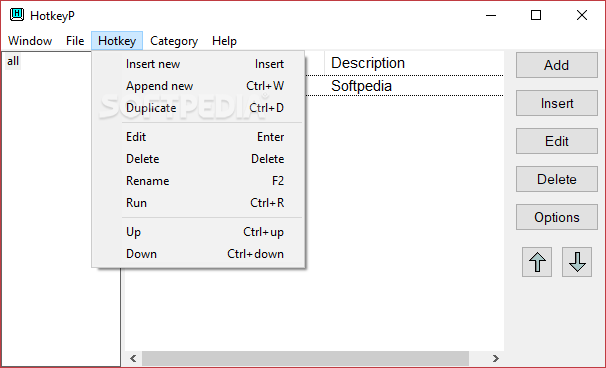Choose Up in the Hotkey menu

click(198, 232)
